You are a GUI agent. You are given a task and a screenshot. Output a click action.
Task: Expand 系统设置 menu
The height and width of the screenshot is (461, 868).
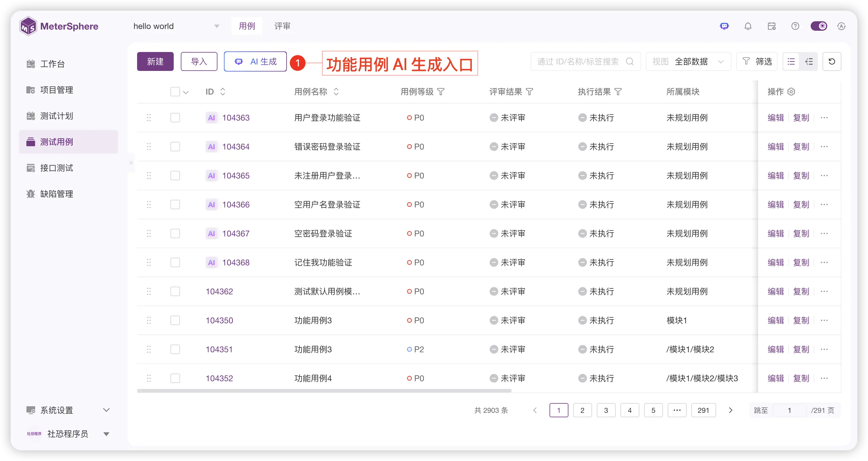69,410
